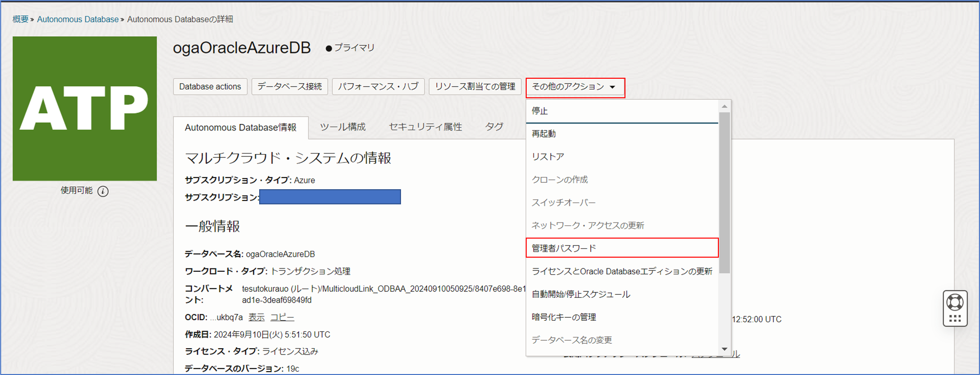Click コピー link next to OCID
Viewport: 980px width, 375px height.
click(x=282, y=317)
